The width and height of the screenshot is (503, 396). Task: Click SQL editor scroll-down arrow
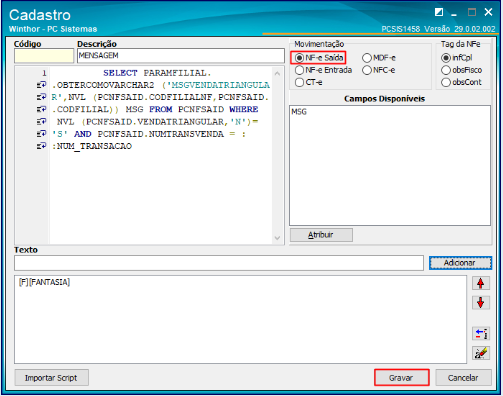pyautogui.click(x=277, y=238)
